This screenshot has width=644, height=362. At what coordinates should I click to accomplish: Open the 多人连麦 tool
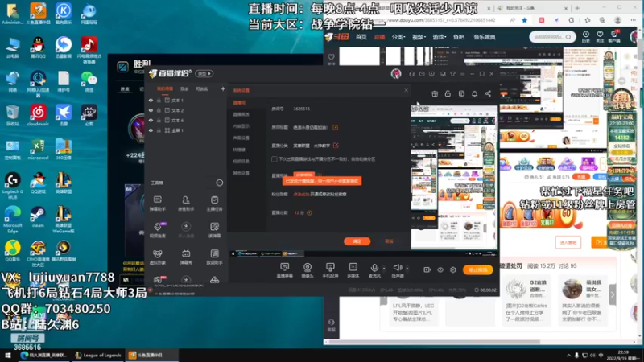coord(186,230)
